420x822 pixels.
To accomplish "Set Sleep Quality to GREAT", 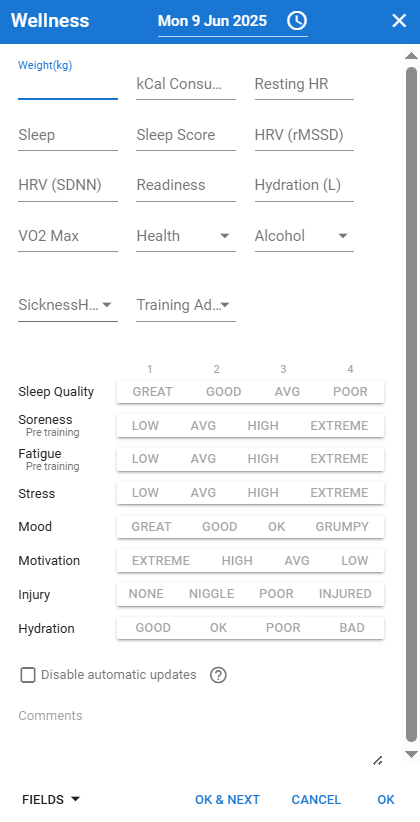I will click(153, 392).
